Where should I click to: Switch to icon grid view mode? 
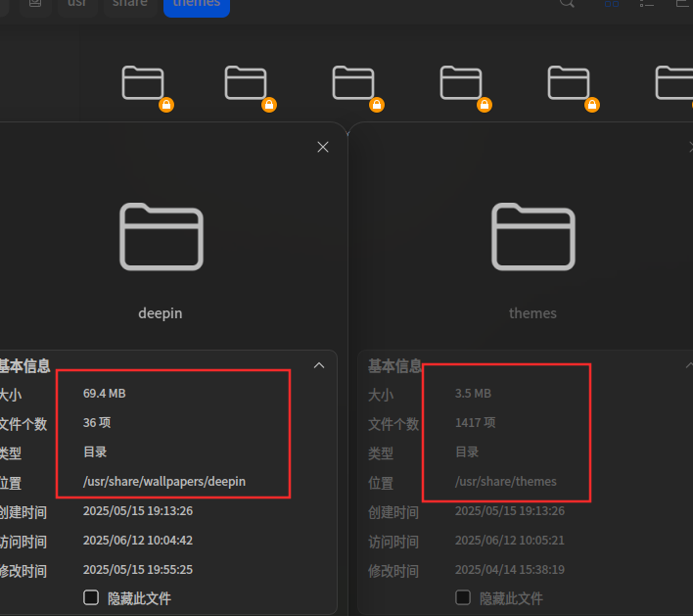[x=611, y=4]
